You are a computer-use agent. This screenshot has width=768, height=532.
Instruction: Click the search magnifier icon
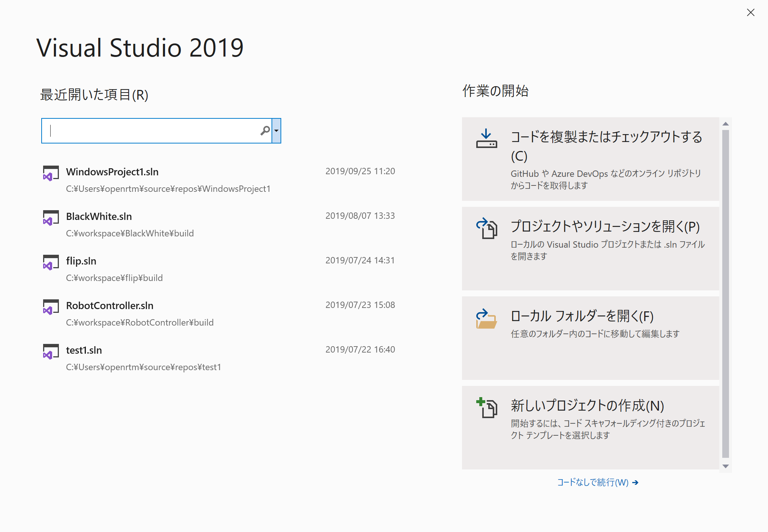[265, 130]
